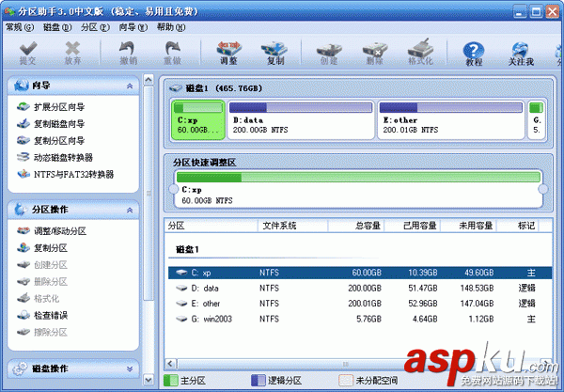
Task: Click the 标记 column header
Action: (518, 226)
